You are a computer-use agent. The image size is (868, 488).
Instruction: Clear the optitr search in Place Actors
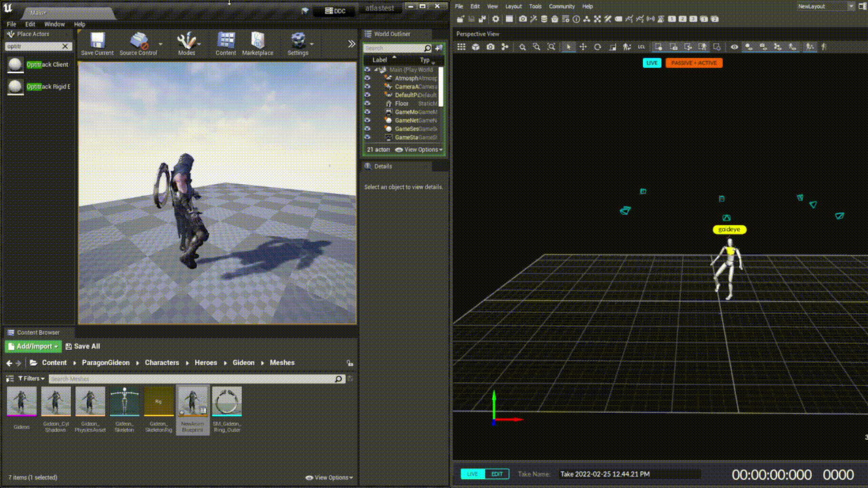[66, 46]
